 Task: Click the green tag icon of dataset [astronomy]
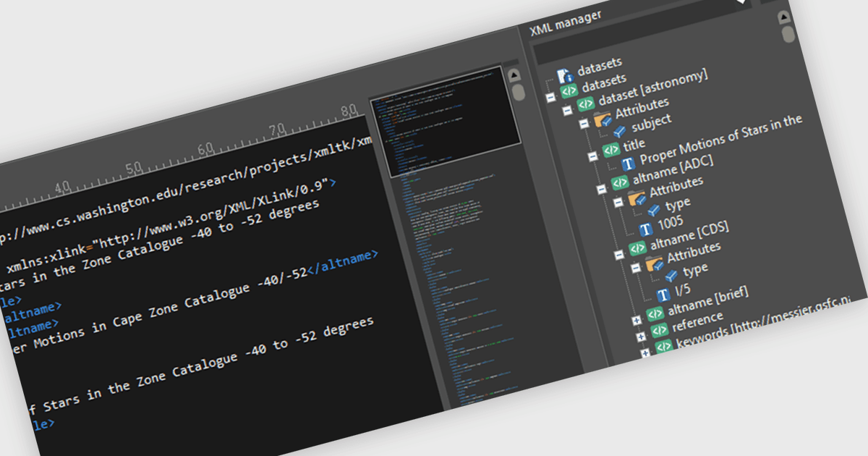585,104
